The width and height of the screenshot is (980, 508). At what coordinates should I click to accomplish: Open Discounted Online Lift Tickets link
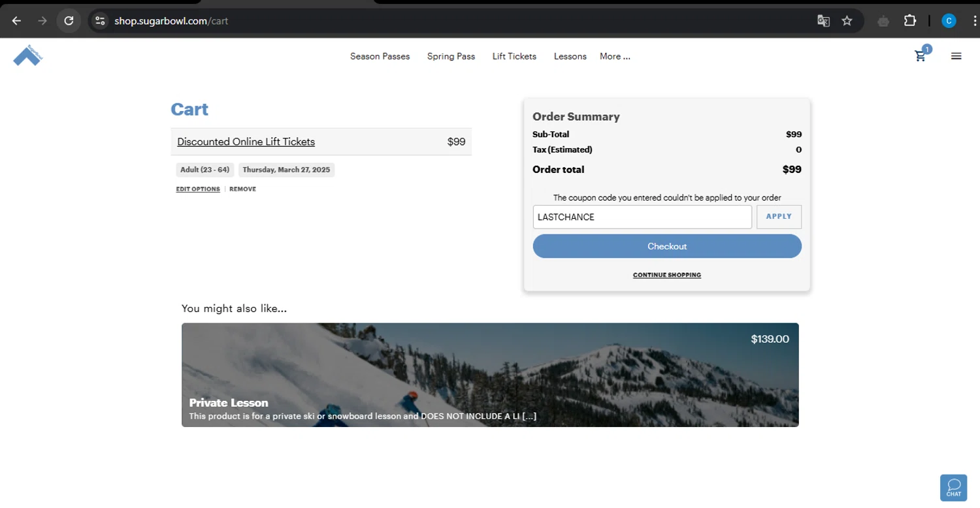point(246,142)
